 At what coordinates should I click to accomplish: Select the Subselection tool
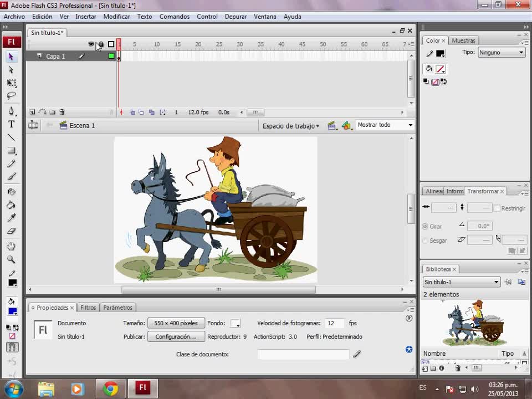pyautogui.click(x=11, y=70)
